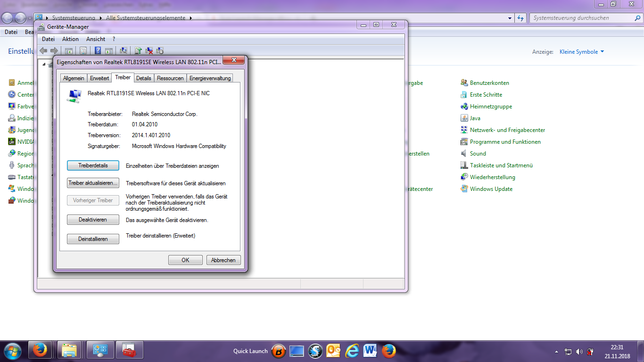Viewport: 644px width, 362px height.
Task: Click the Treiber aktualisieren... button
Action: (93, 183)
